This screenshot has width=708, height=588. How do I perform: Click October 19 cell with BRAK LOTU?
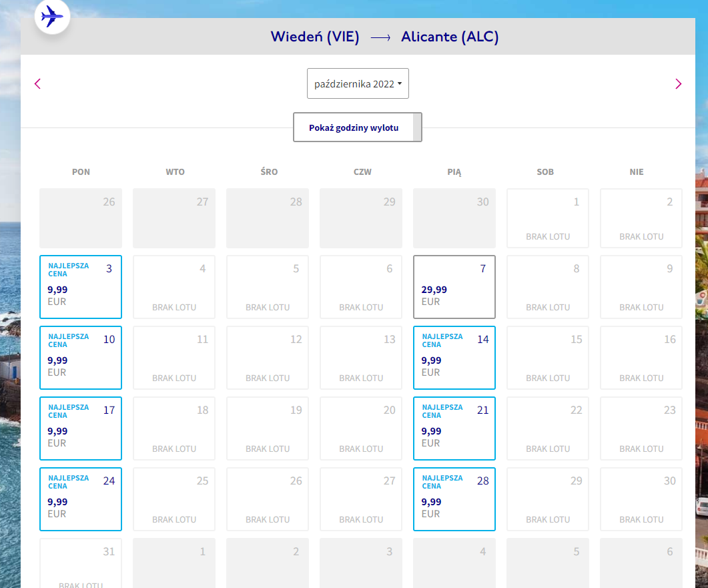point(268,428)
